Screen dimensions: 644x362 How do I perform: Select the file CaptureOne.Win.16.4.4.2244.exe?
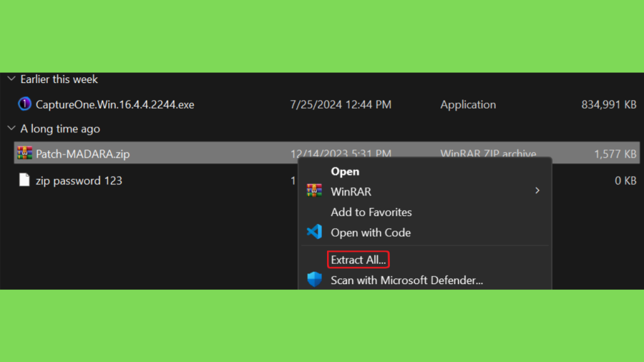(x=115, y=105)
